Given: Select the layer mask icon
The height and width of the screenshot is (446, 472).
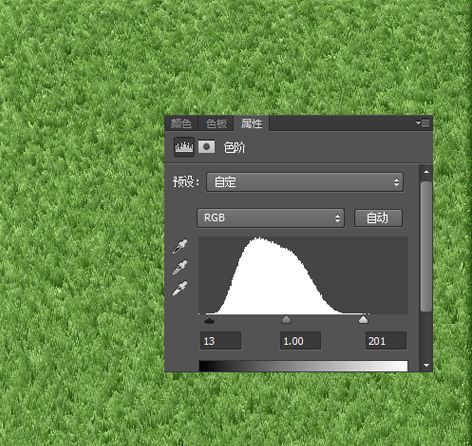Looking at the screenshot, I should coord(206,147).
